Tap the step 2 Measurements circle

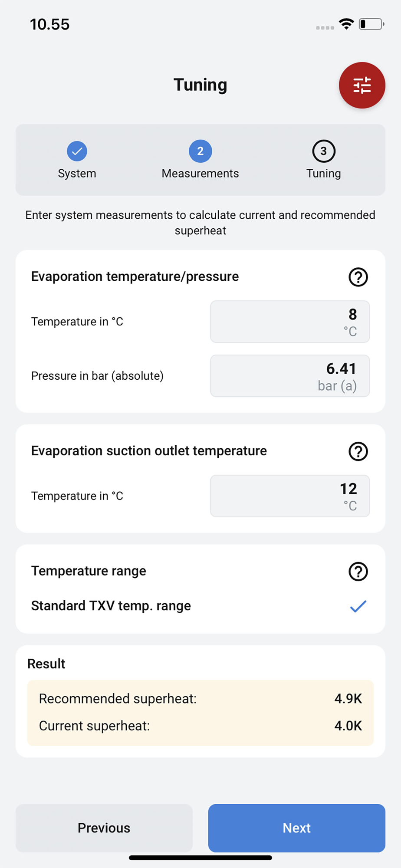(200, 151)
